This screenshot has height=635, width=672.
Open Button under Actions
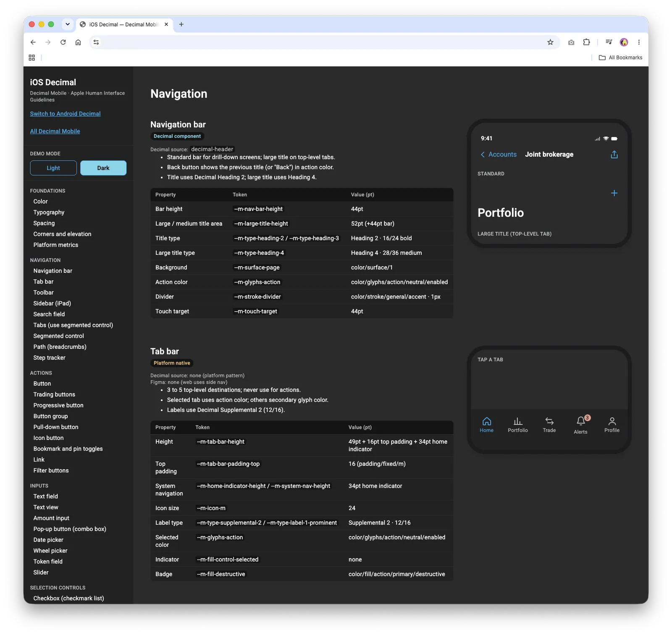(42, 384)
